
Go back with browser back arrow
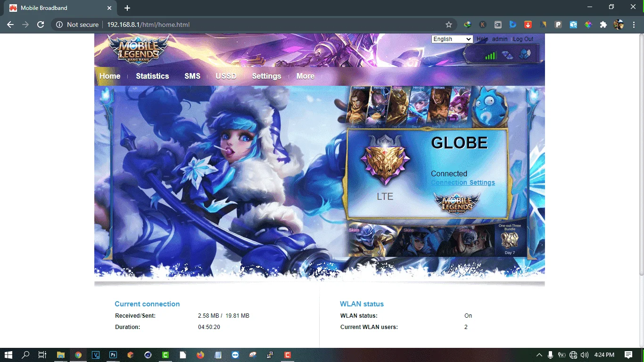[10, 25]
